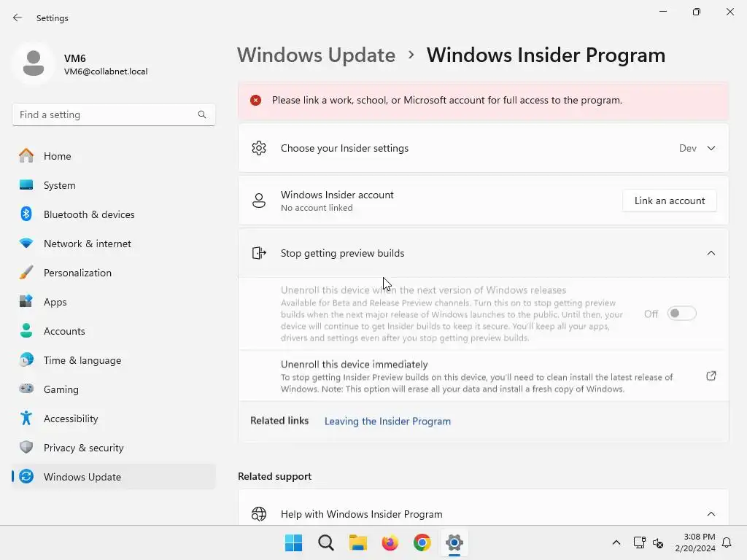Click the back arrow in Settings header

(18, 17)
